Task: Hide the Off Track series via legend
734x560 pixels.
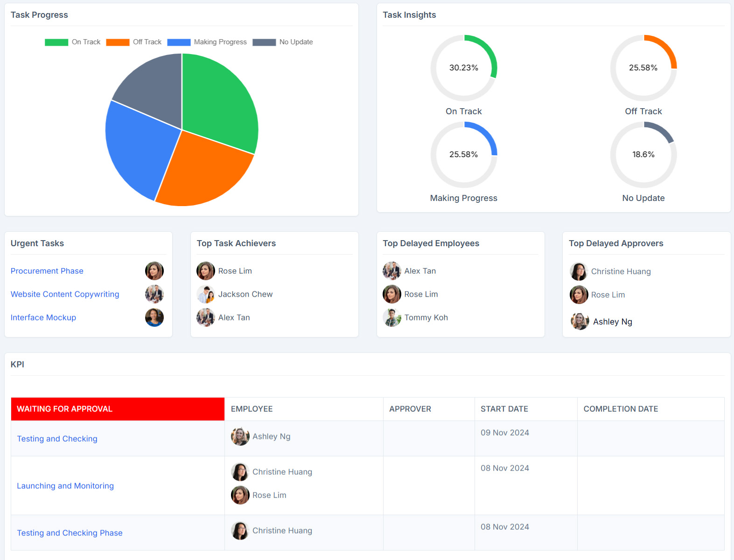Action: 134,42
